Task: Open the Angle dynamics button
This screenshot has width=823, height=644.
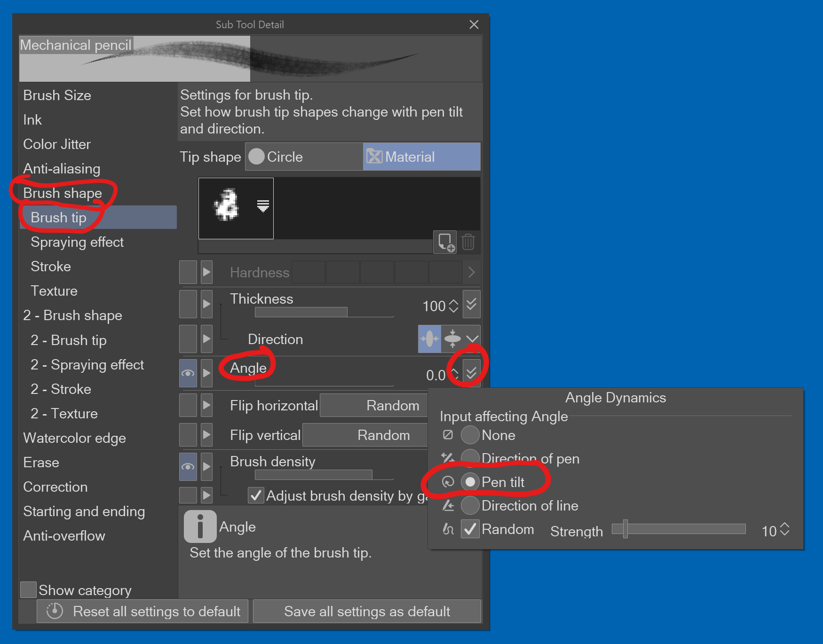Action: (471, 373)
